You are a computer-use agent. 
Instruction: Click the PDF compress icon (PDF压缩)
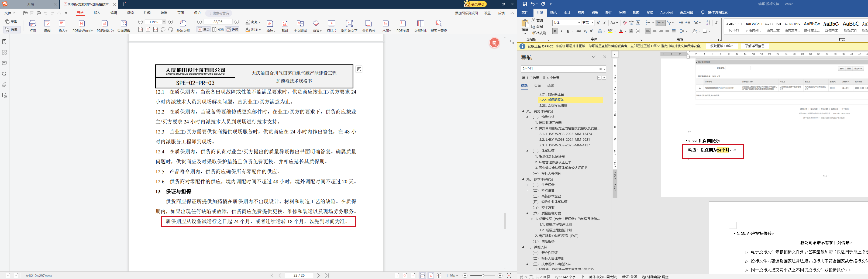pyautogui.click(x=403, y=26)
